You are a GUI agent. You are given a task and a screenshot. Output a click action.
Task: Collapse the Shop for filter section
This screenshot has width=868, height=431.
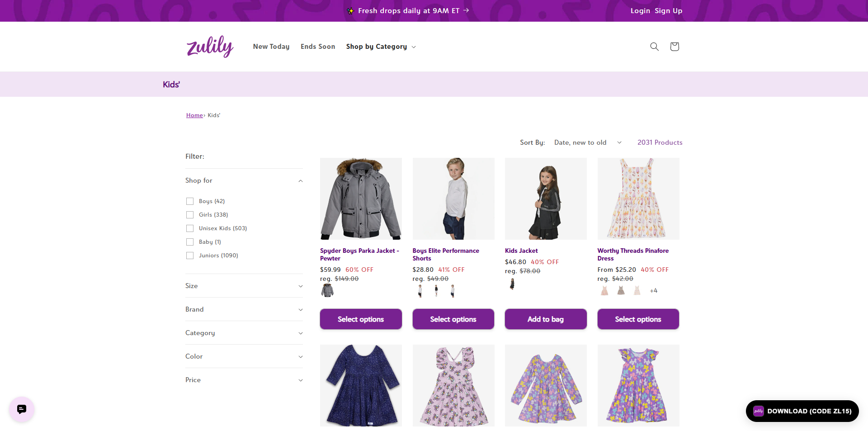tap(244, 180)
